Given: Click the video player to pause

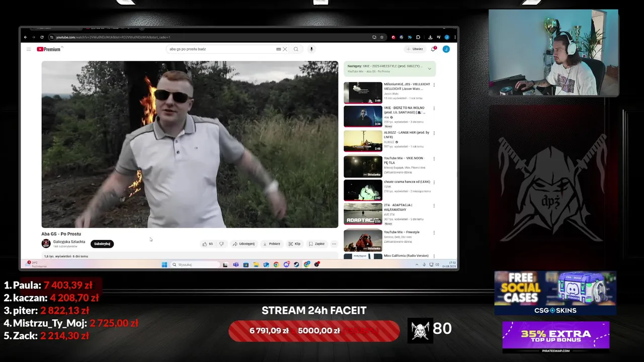Looking at the screenshot, I should pyautogui.click(x=190, y=144).
